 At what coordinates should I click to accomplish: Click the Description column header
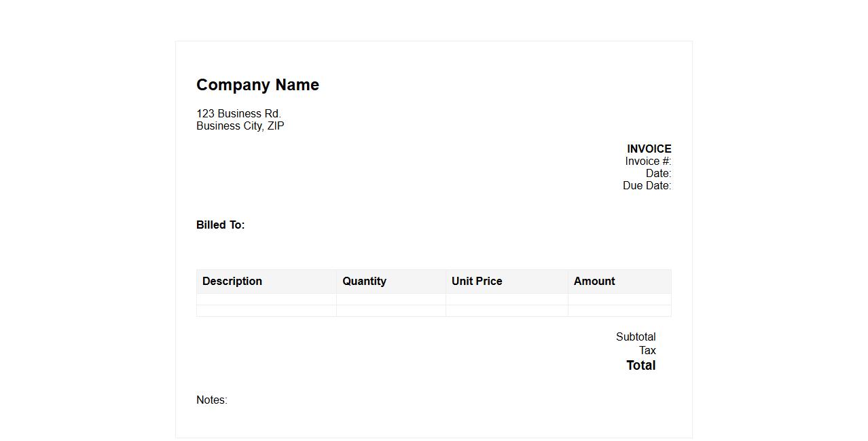click(x=232, y=281)
